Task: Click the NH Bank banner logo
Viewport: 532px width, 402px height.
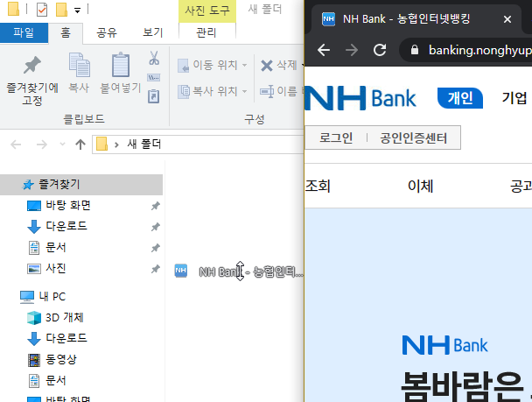Action: [x=444, y=345]
